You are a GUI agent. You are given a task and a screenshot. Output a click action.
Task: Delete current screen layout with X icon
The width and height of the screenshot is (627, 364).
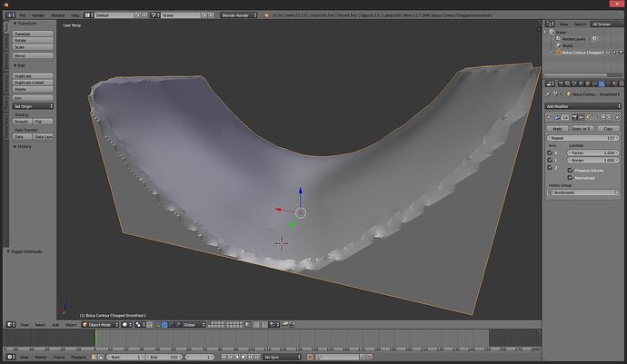coord(144,15)
